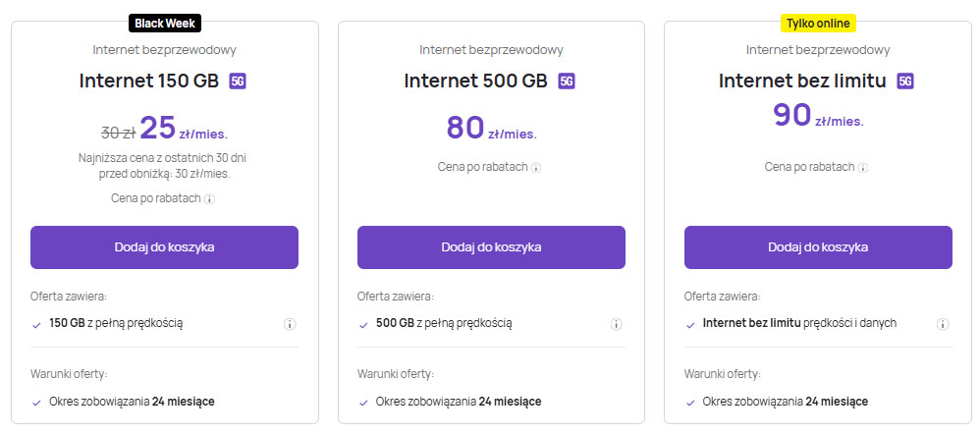Add Internet 500 GB plan to cart
Viewport: 980px width, 435px height.
tap(491, 247)
